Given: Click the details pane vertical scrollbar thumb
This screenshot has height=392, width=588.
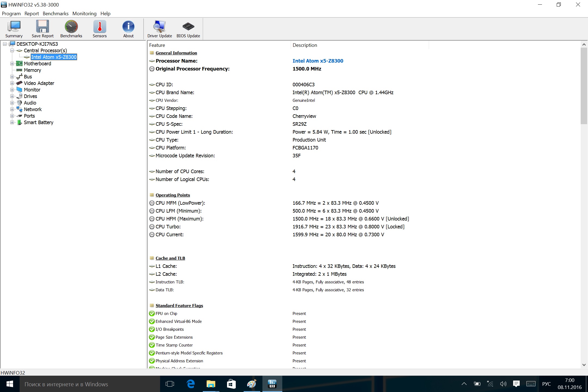Looking at the screenshot, I should pos(584,86).
